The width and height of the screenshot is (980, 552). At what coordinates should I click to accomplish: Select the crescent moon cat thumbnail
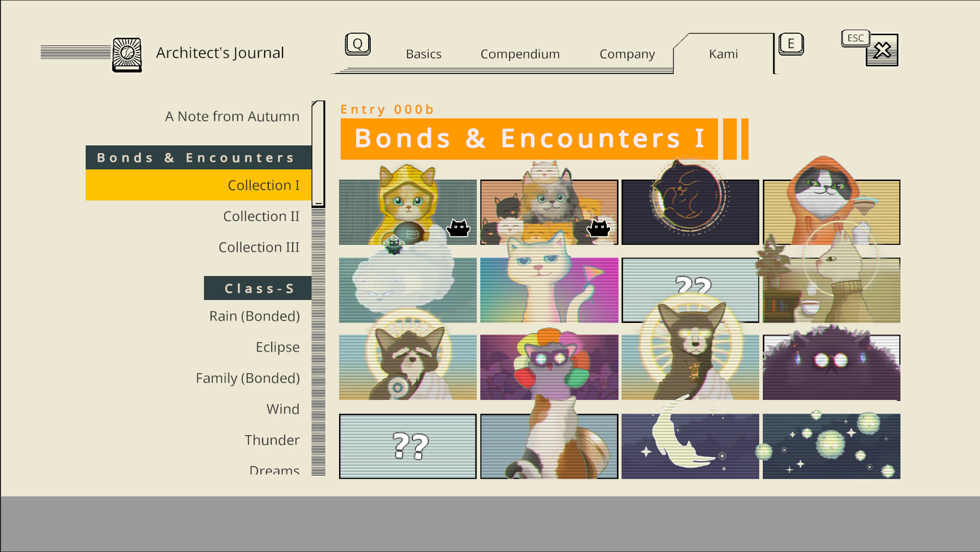(690, 446)
